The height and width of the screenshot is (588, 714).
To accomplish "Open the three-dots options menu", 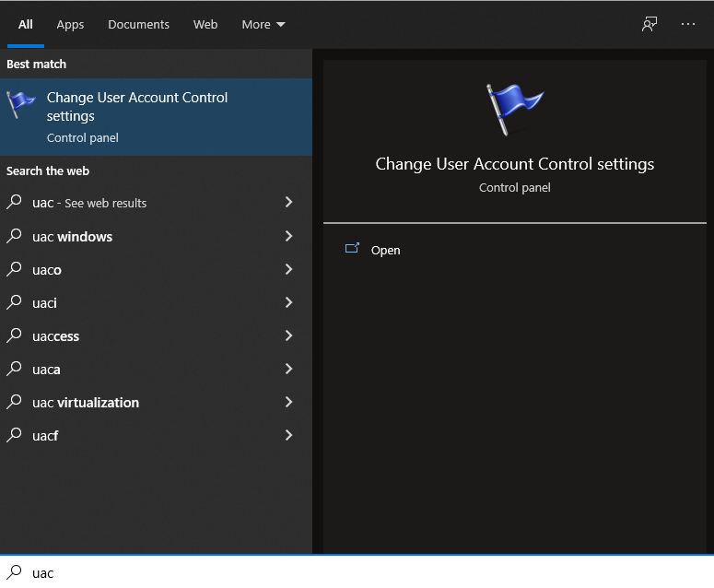I will (687, 24).
